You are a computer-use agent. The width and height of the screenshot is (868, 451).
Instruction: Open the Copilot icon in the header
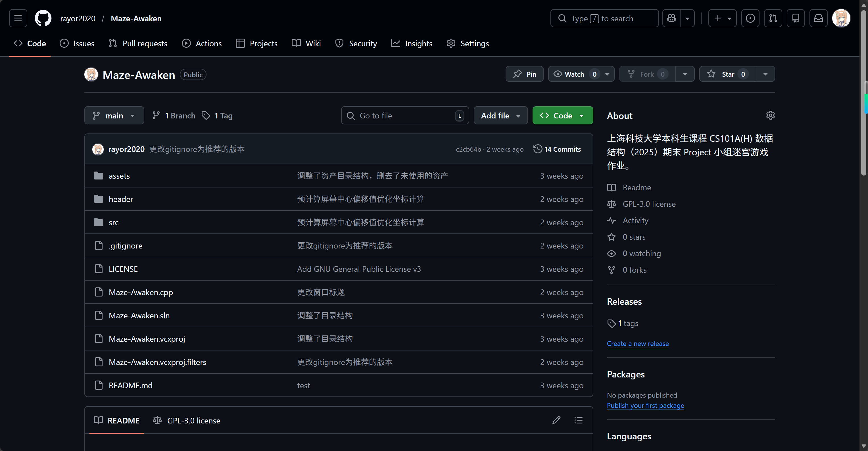[x=671, y=18]
